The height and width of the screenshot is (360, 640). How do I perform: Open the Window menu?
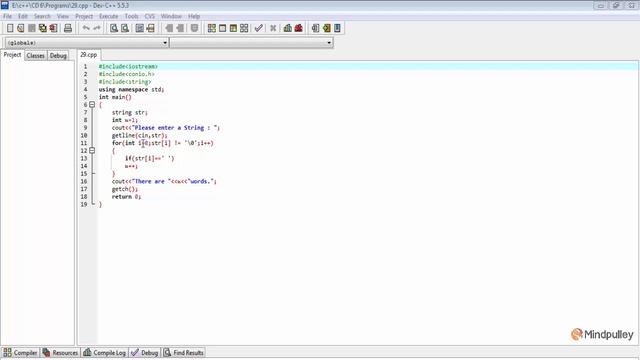(x=171, y=16)
